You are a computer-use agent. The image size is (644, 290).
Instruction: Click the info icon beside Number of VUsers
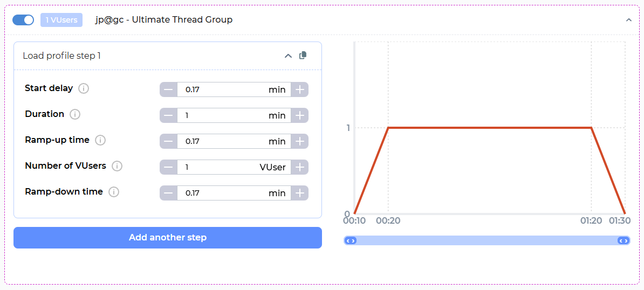(117, 166)
